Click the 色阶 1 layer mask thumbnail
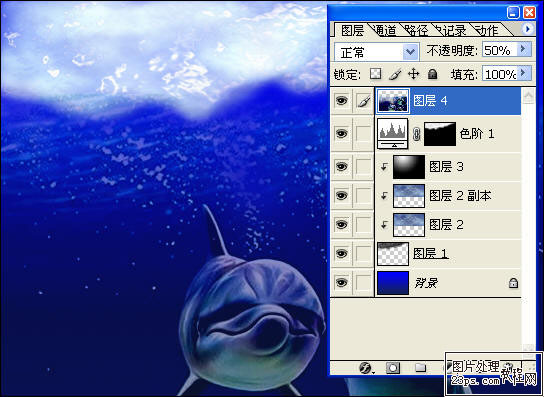The height and width of the screenshot is (397, 544). tap(440, 134)
